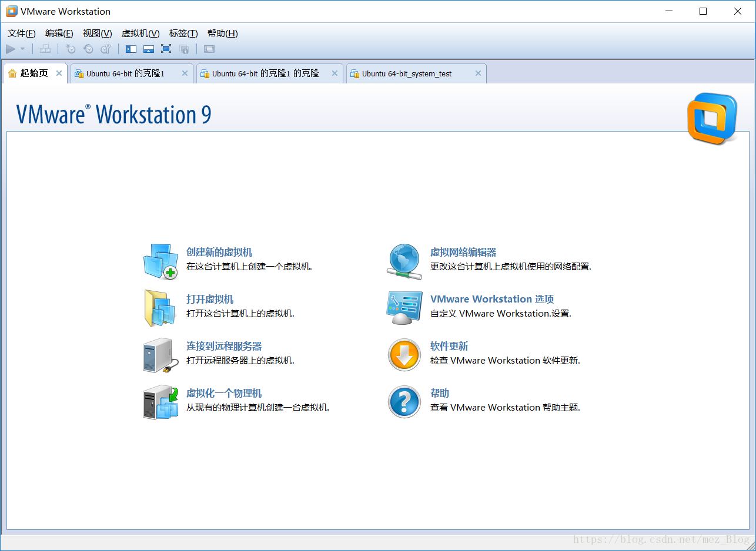Click the VM icon on 的克隆1 tab
The image size is (756, 551).
79,73
